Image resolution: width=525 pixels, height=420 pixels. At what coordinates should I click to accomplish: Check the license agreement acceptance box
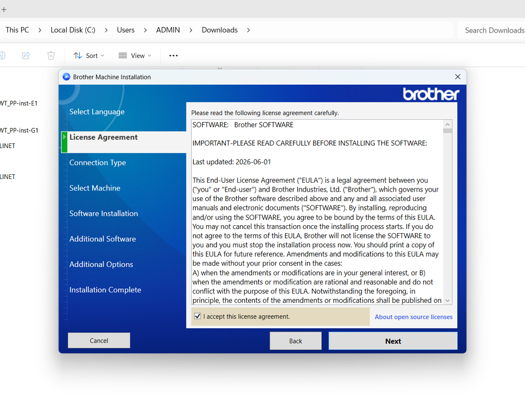[197, 316]
